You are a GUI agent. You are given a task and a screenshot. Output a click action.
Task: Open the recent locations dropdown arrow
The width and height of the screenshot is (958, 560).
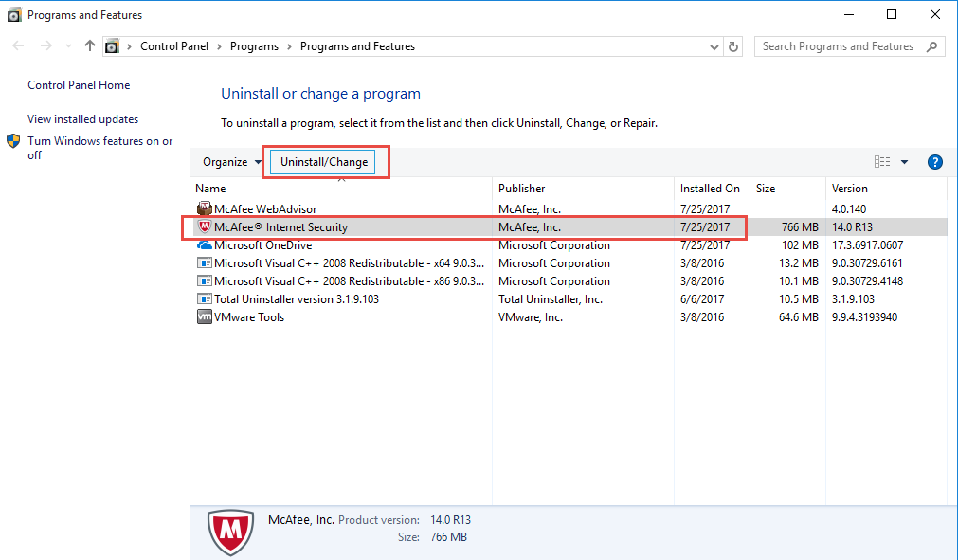pyautogui.click(x=68, y=46)
